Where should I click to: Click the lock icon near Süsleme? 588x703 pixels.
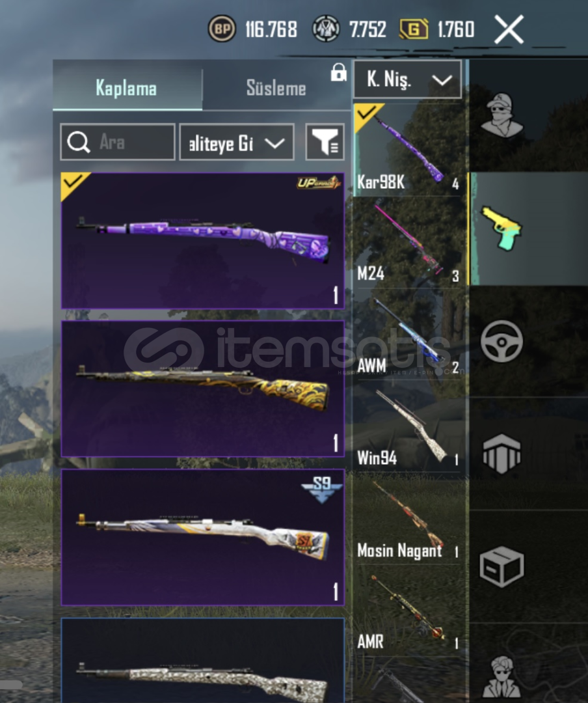(x=338, y=72)
